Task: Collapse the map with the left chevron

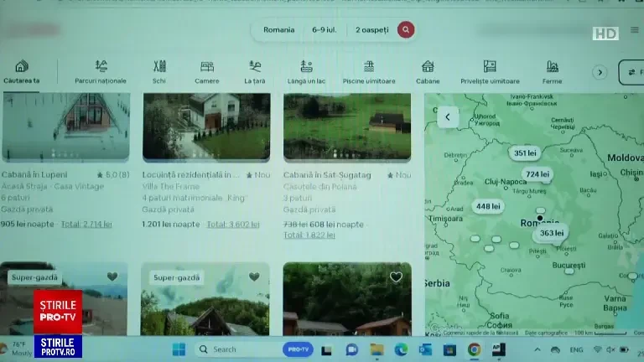Action: (448, 117)
